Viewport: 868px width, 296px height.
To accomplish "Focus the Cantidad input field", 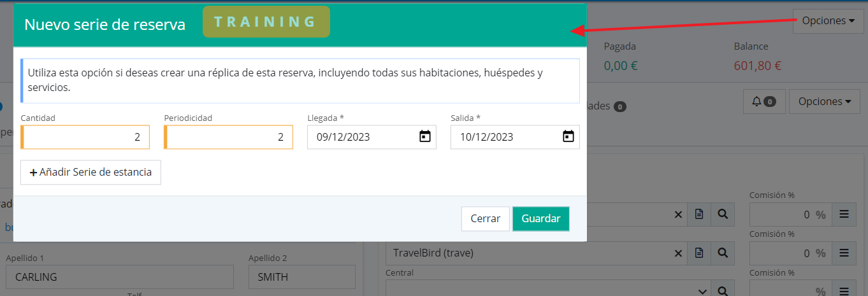I will [86, 137].
